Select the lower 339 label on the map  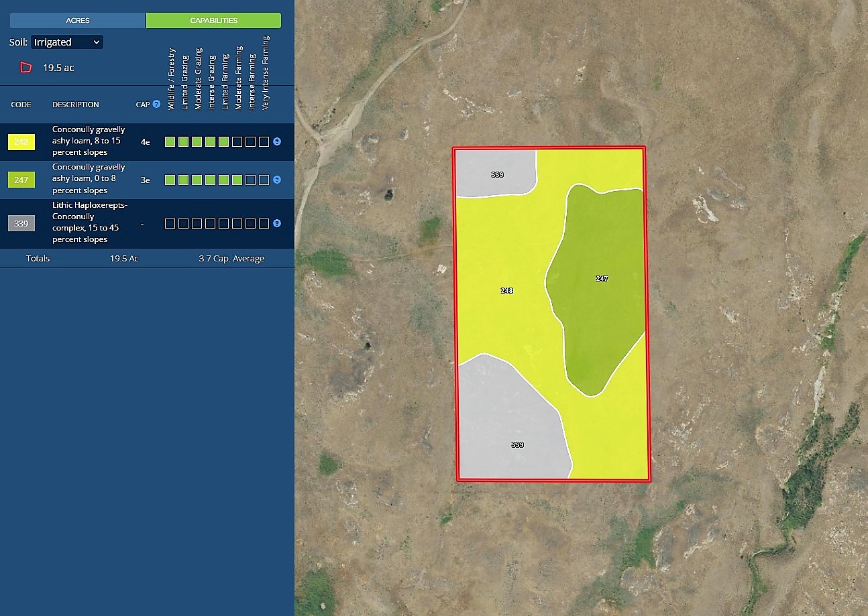coord(517,444)
